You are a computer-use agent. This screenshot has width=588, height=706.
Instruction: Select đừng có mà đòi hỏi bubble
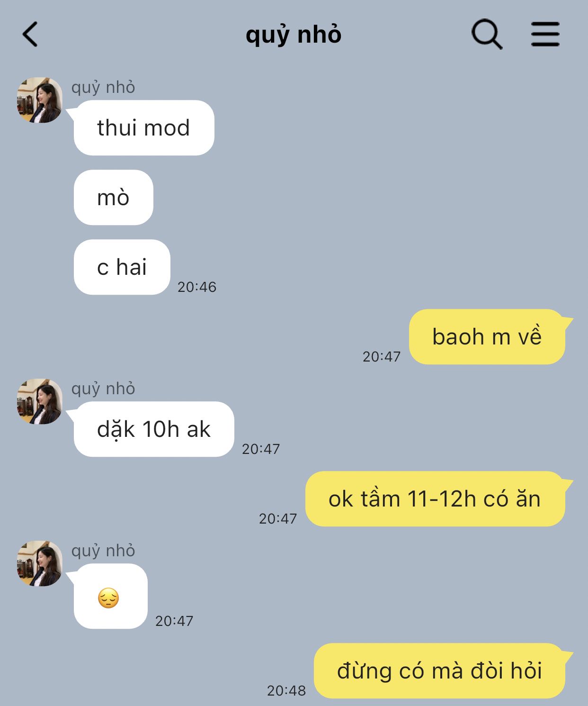pyautogui.click(x=439, y=671)
